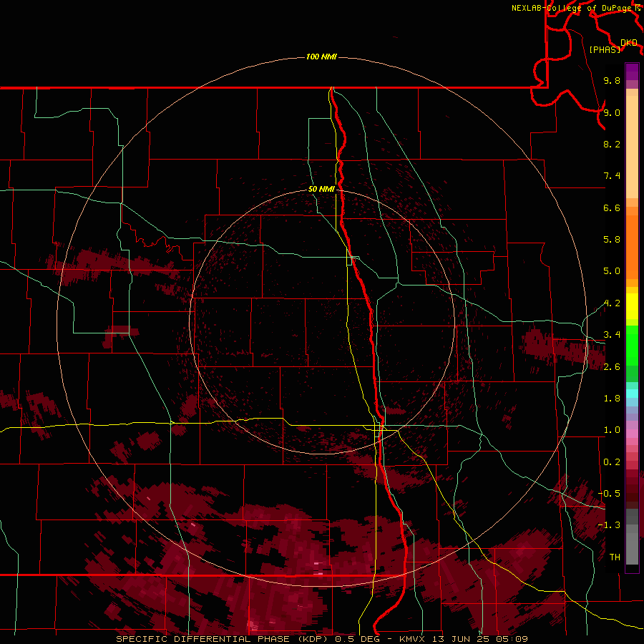Click the "100 NMI" range ring label
The height and width of the screenshot is (644, 644).
[321, 57]
